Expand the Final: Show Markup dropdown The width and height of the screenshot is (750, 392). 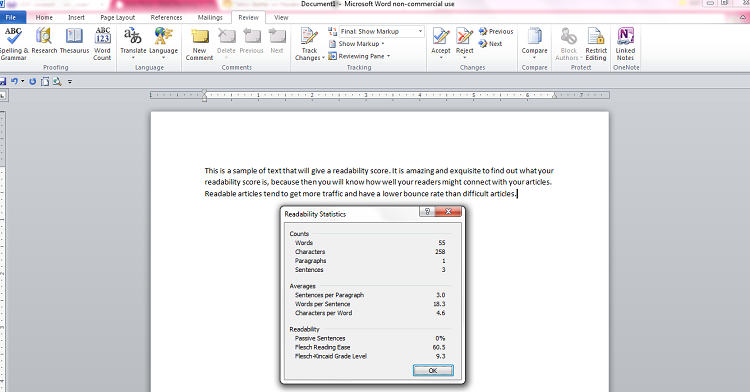[x=381, y=32]
